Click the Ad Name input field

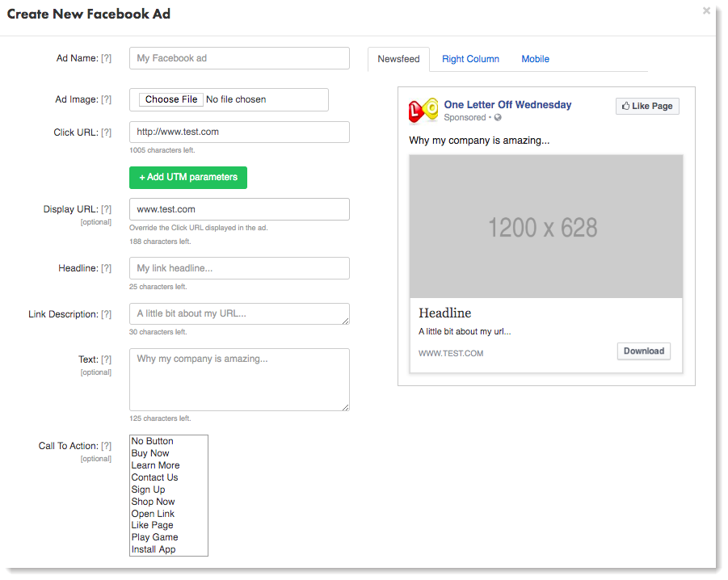tap(239, 58)
